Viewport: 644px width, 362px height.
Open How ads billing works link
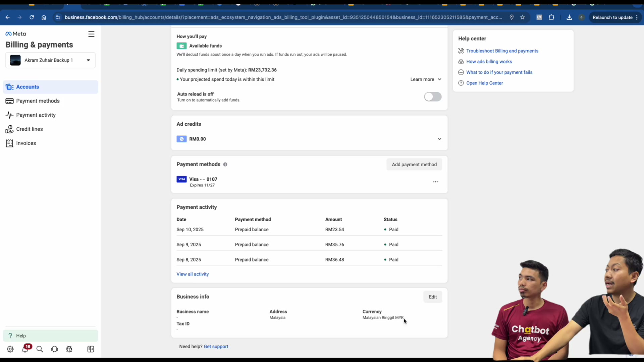[489, 62]
